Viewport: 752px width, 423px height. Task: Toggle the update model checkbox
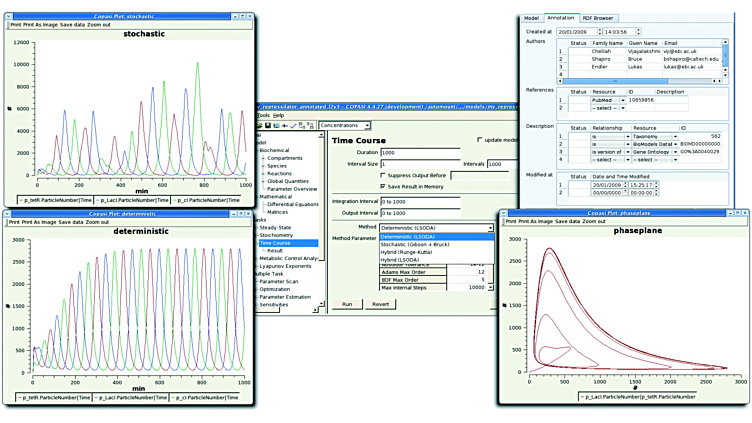479,140
